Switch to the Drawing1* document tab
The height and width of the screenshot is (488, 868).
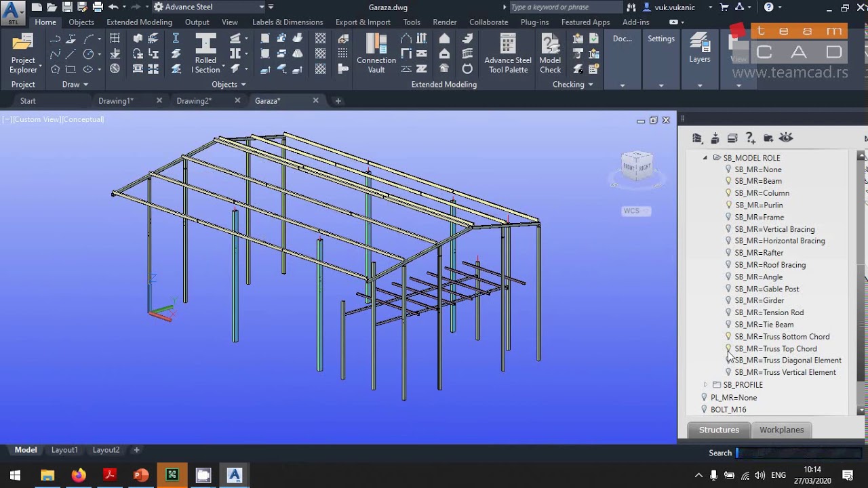click(x=116, y=101)
